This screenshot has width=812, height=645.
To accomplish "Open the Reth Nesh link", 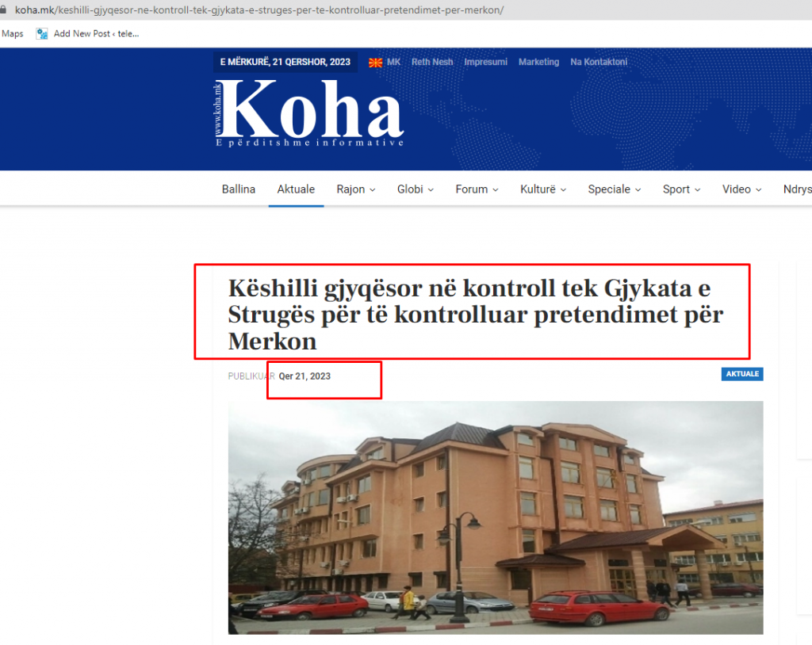I will (432, 62).
